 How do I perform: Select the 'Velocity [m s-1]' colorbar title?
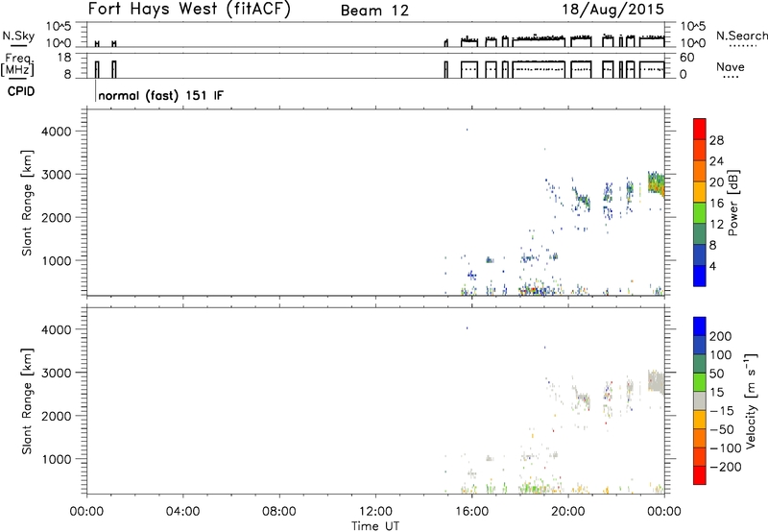(751, 400)
